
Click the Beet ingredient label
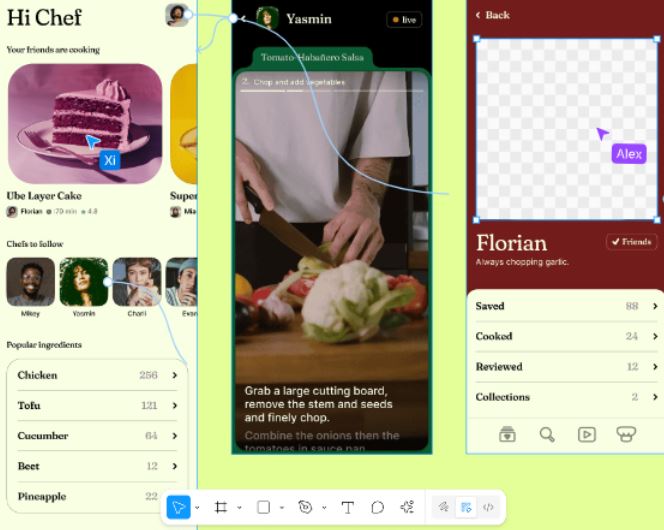pos(28,466)
